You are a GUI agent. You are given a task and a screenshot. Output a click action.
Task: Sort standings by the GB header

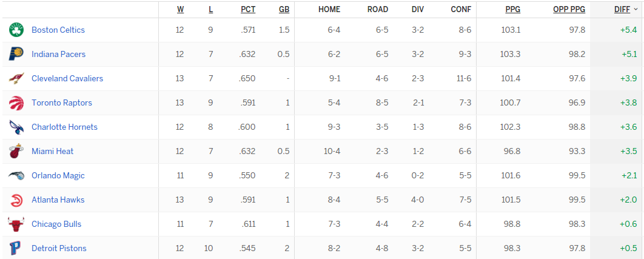coord(284,10)
